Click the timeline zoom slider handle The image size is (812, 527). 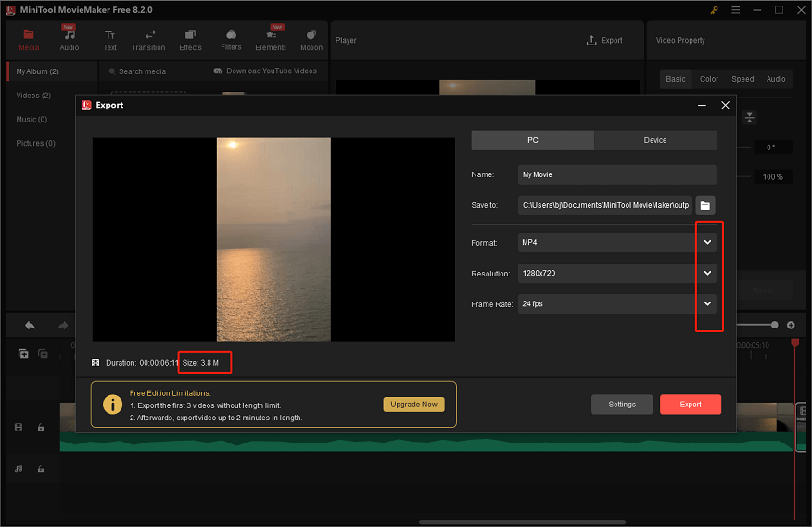(x=774, y=325)
